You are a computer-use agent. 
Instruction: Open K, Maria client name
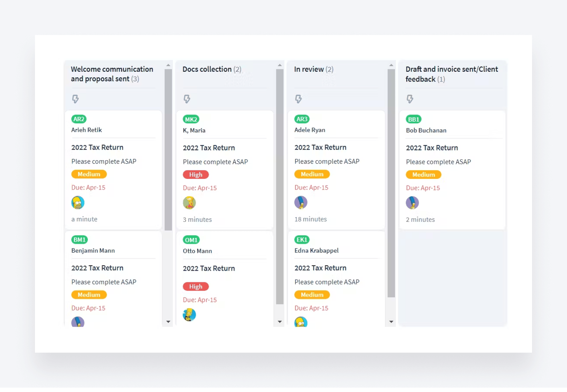pyautogui.click(x=194, y=130)
